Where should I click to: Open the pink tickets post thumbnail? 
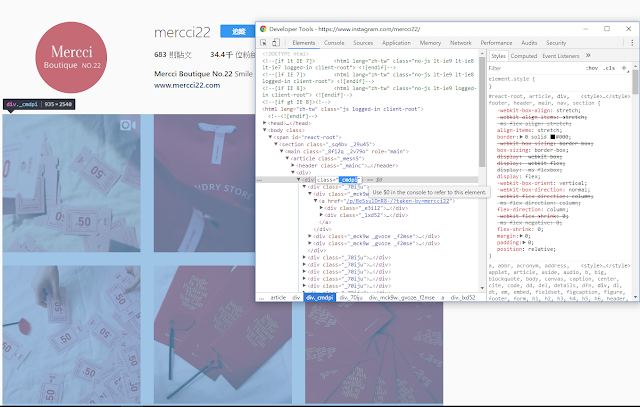[x=71, y=183]
